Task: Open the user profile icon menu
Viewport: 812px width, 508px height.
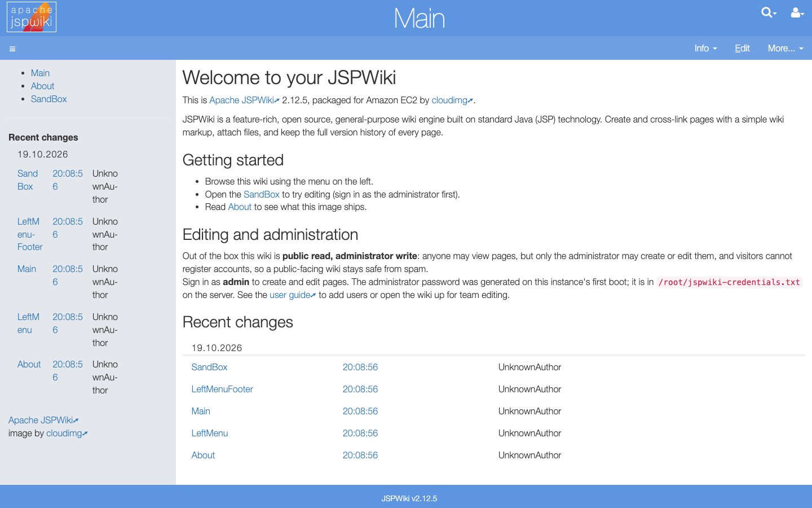Action: click(797, 12)
